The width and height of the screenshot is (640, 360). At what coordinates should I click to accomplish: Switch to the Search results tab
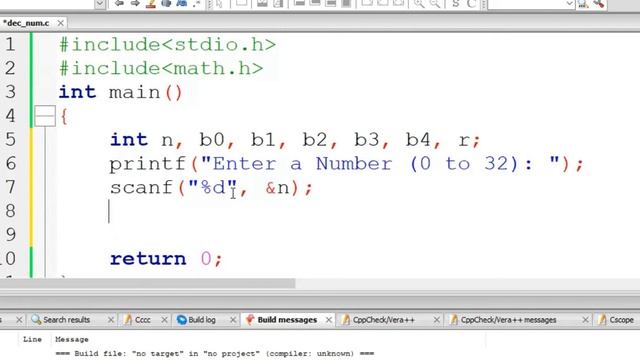(66, 320)
